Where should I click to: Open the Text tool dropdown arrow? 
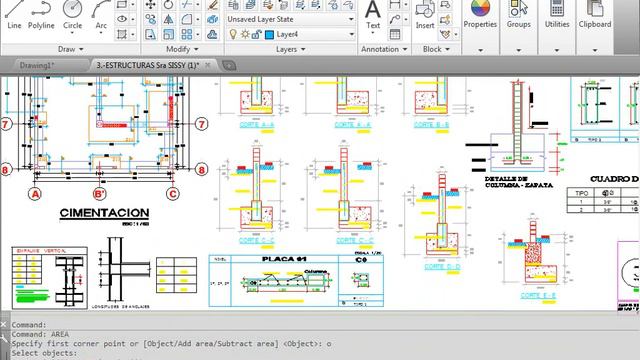(373, 33)
